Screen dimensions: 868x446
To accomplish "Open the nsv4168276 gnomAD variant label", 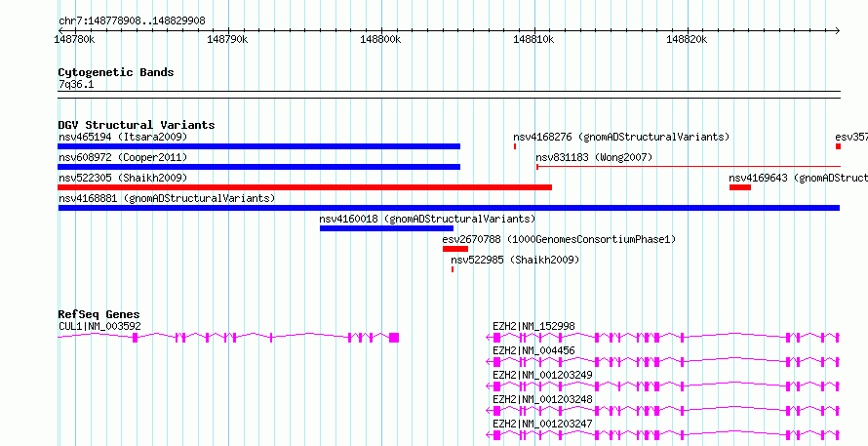I will point(621,137).
